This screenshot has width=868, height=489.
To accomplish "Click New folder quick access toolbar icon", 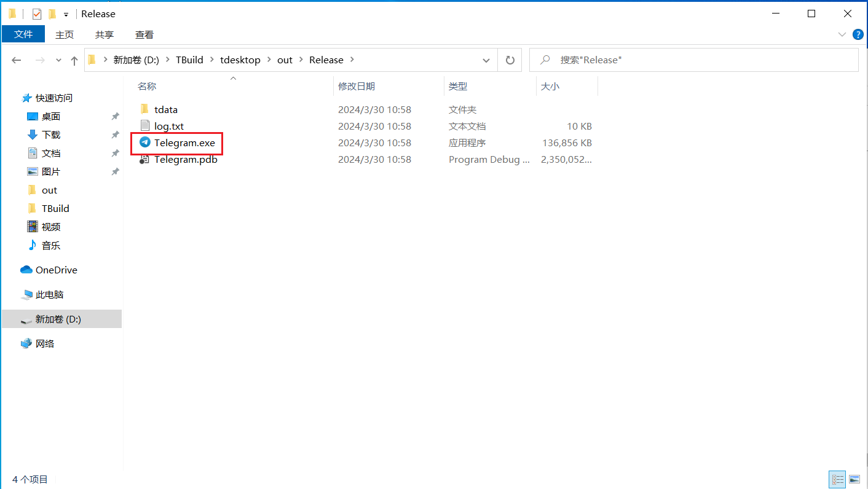I will [x=52, y=14].
